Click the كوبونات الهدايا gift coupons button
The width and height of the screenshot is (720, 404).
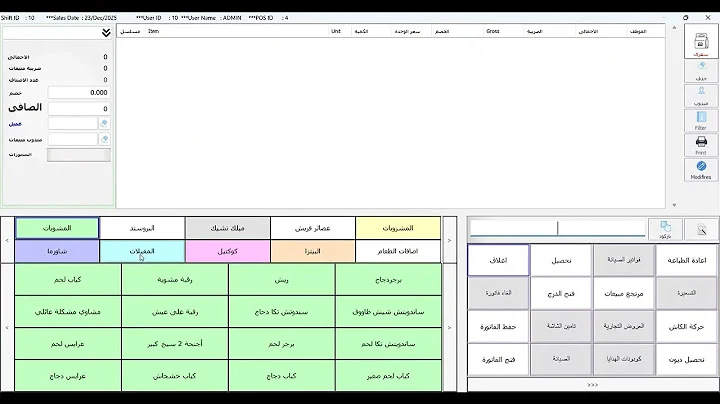pos(624,359)
